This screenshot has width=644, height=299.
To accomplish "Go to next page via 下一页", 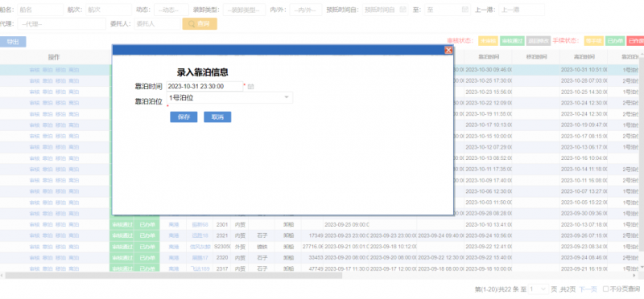I will [x=588, y=289].
